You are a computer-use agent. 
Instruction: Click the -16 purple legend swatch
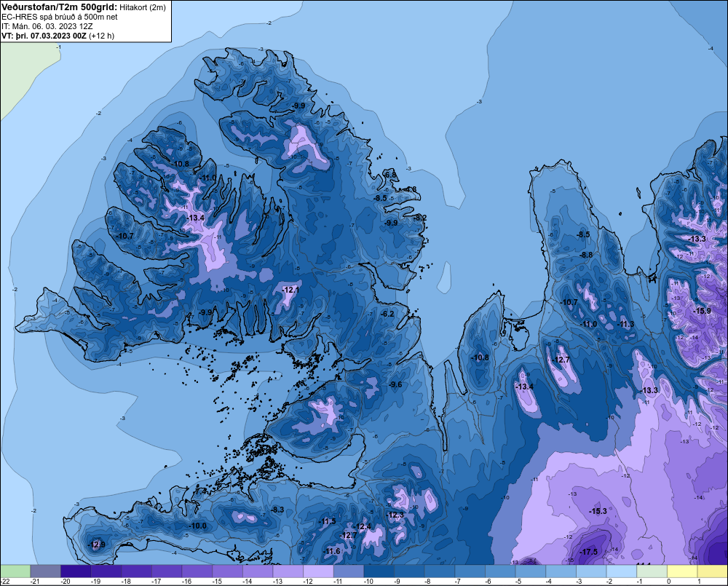click(197, 571)
